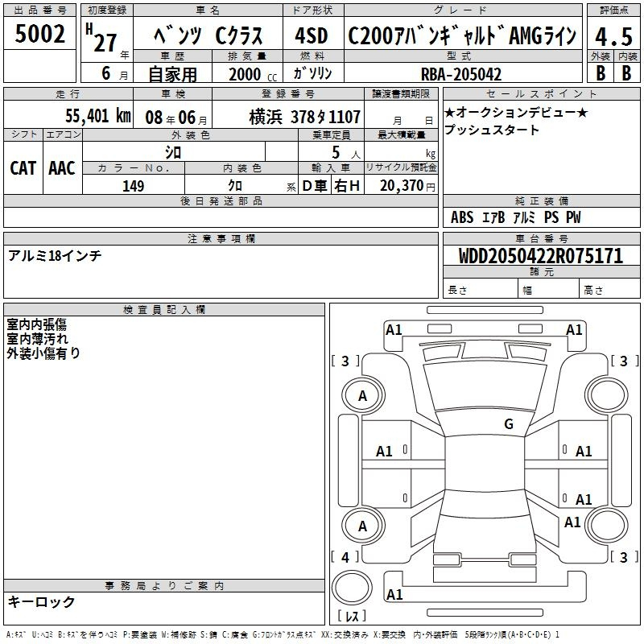Screen dimensions: 644x644
Task: Click the CAT shift value
Action: coord(23,168)
